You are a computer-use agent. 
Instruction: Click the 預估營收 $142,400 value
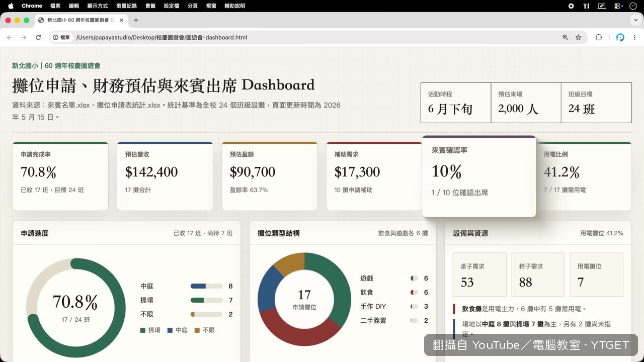(x=151, y=172)
